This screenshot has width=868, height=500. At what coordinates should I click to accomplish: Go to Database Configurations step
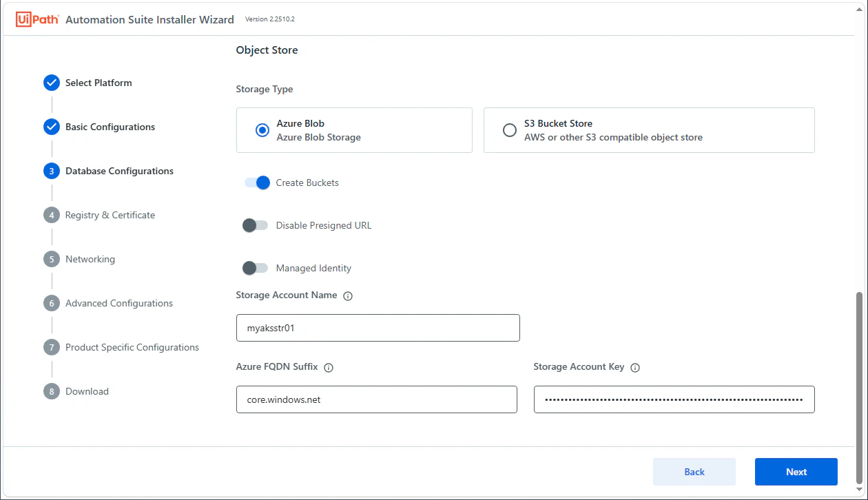(x=119, y=171)
